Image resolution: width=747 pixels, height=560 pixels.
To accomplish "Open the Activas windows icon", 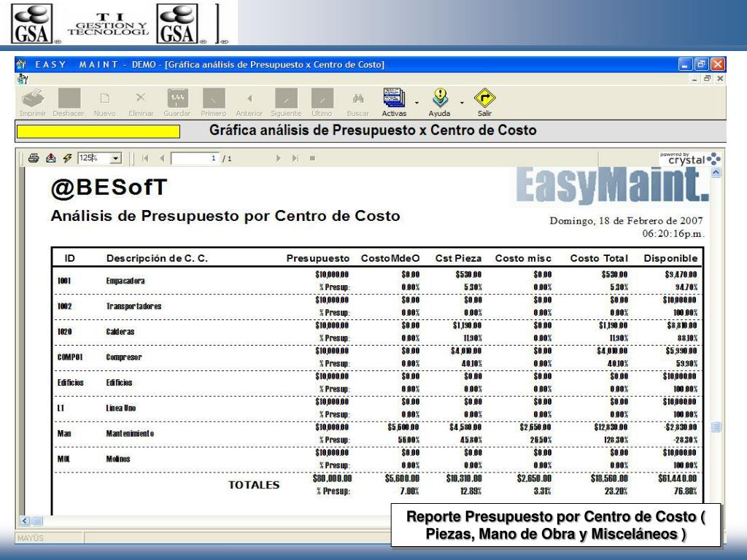I will click(394, 98).
